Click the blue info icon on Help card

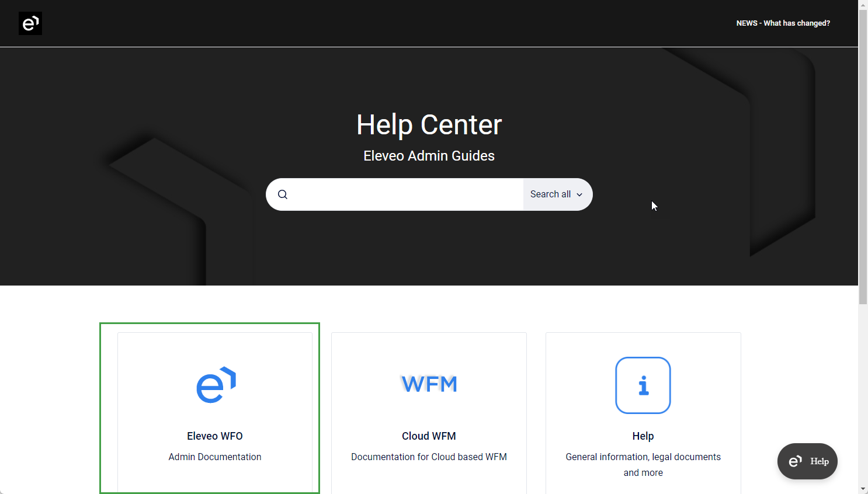[x=643, y=385]
